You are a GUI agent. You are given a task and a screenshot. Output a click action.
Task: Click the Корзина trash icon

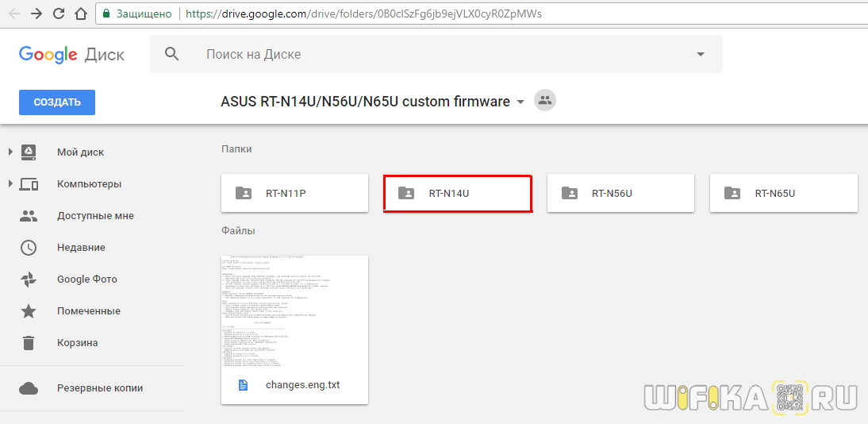point(29,342)
